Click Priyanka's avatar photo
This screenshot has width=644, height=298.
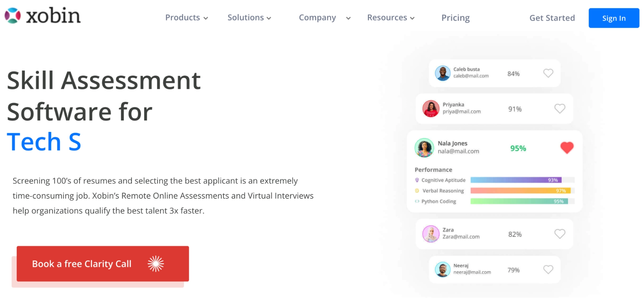(x=431, y=109)
